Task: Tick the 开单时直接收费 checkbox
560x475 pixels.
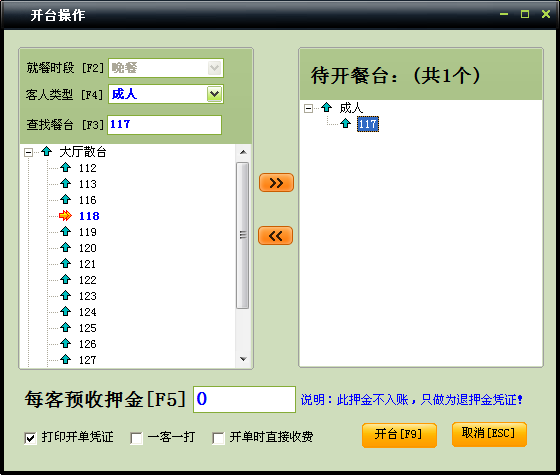Action: 218,438
